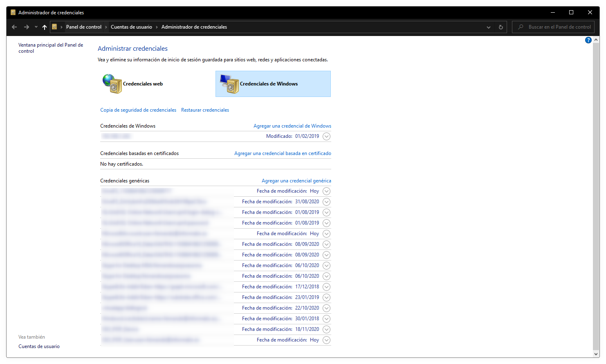Go up one level with the up arrow
This screenshot has height=364, width=606.
45,27
